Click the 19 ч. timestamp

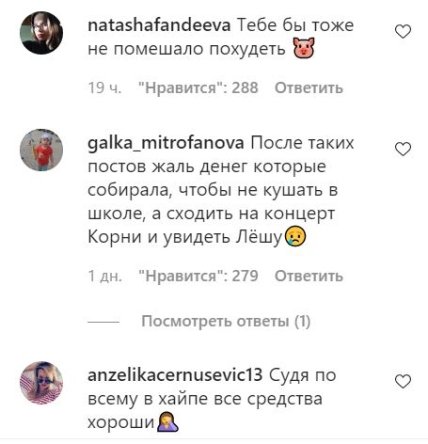click(x=105, y=88)
